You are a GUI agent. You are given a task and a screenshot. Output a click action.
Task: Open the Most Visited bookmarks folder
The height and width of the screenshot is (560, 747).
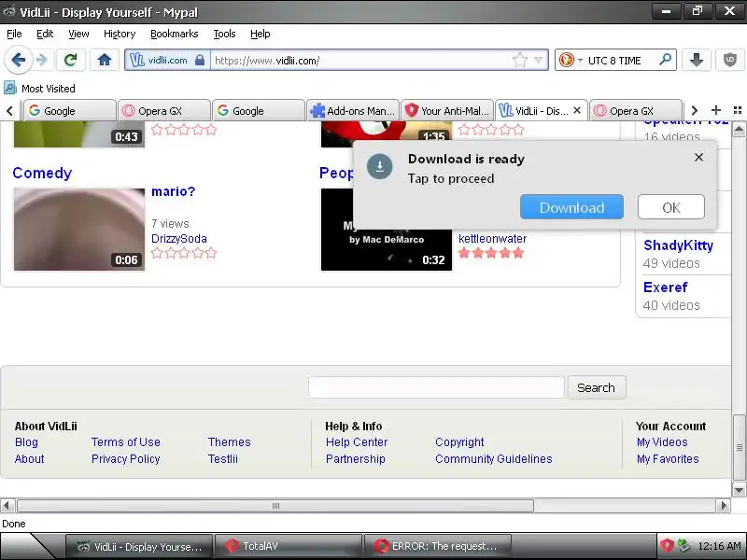point(39,88)
